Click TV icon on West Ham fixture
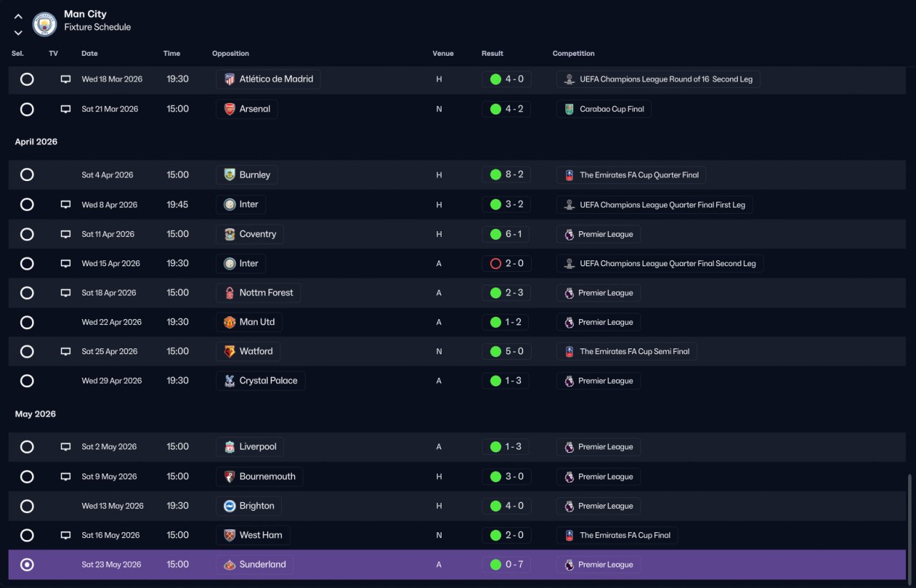916x588 pixels. point(66,535)
